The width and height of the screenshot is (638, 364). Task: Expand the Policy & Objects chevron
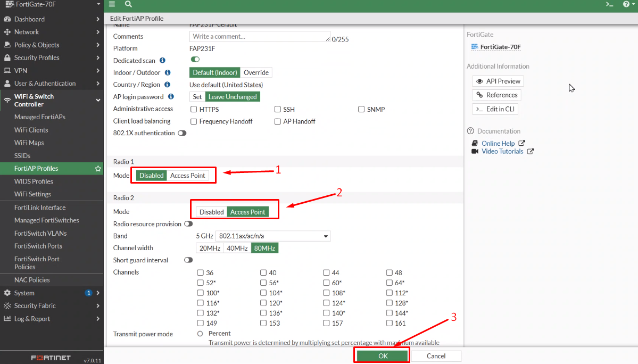98,45
